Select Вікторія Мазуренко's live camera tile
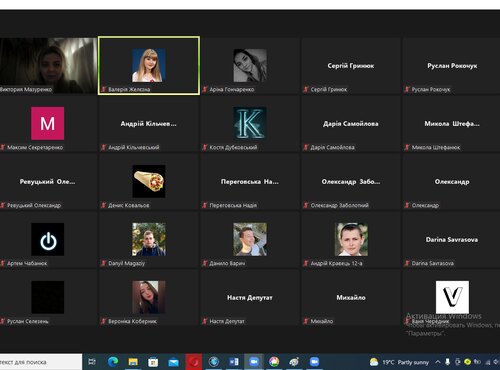Screen dimensions: 500x370 (48, 65)
